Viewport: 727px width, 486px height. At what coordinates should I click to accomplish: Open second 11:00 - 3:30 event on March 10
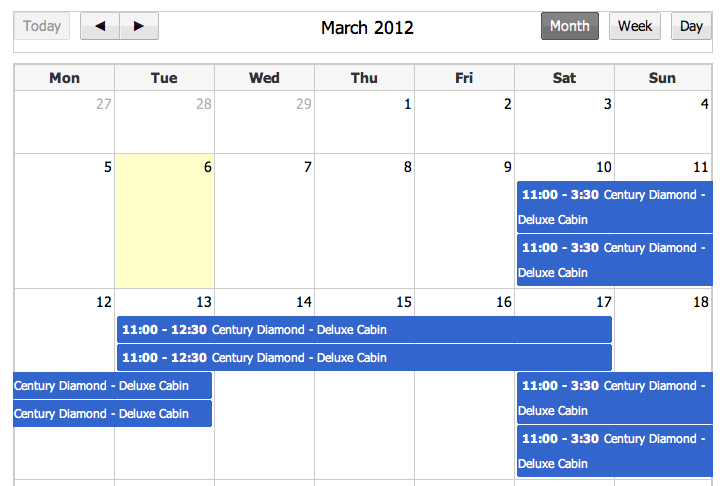click(x=615, y=260)
